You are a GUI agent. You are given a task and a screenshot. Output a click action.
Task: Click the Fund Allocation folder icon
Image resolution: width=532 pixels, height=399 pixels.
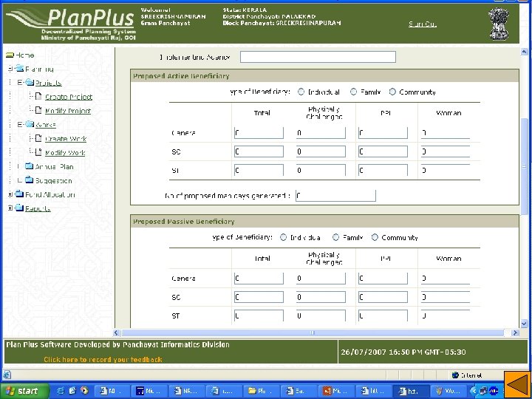(19, 194)
